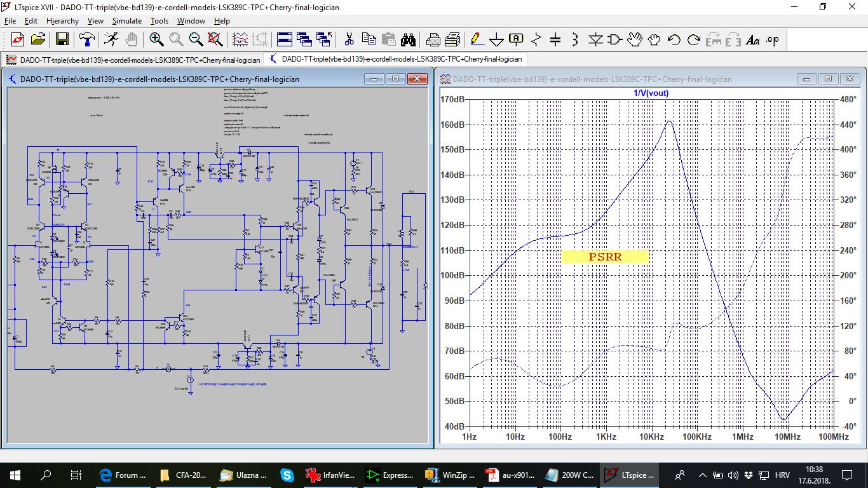The image size is (868, 488).
Task: Open a file with the folder icon
Action: click(38, 39)
